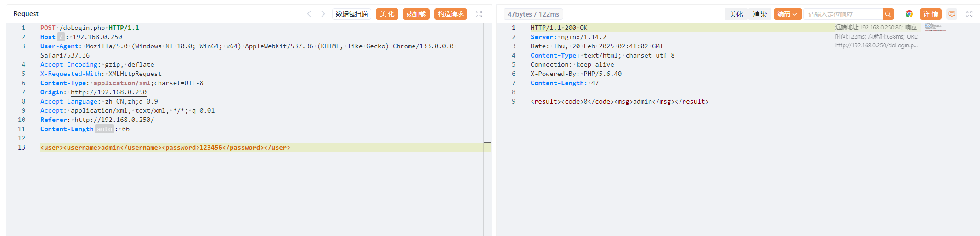Click the orange 美化 button in Request panel

pos(387,14)
